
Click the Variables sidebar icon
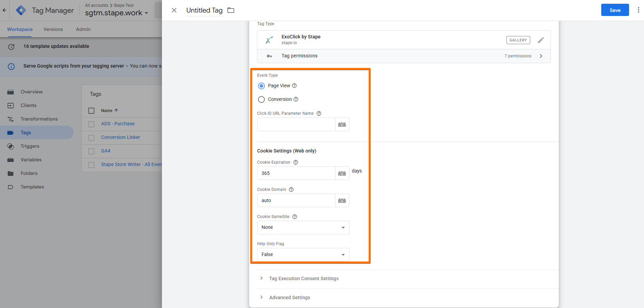click(x=11, y=160)
